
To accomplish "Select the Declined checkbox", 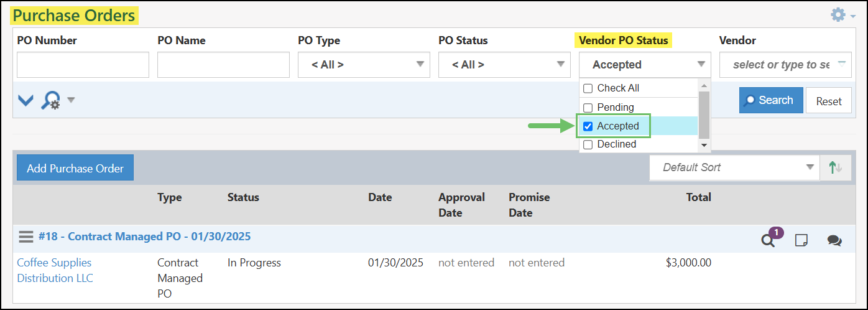I will pyautogui.click(x=588, y=144).
